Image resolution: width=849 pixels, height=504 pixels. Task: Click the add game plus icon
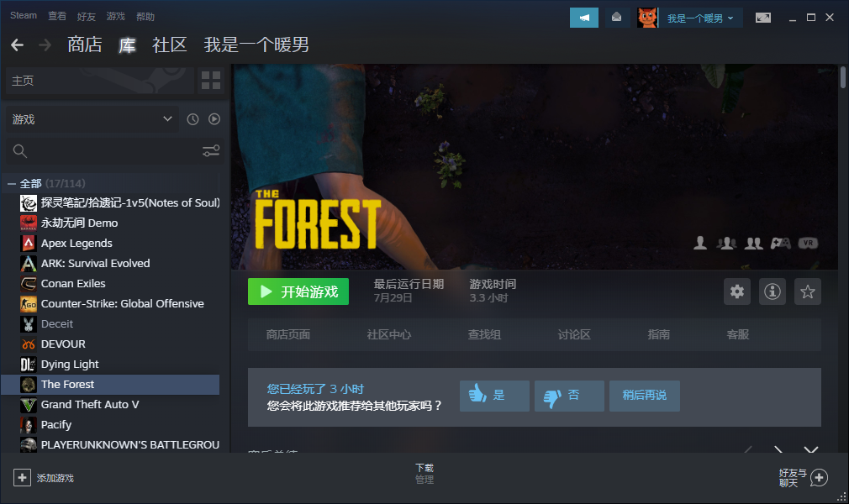(x=22, y=477)
